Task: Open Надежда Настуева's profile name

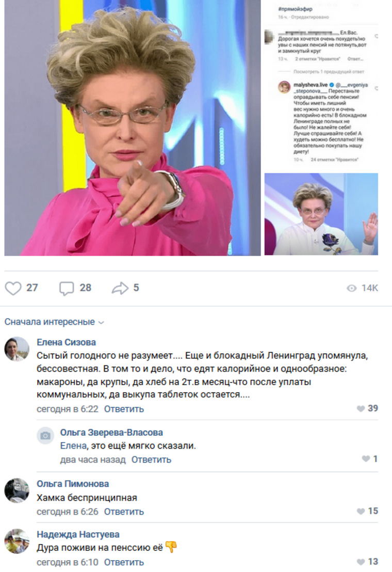Action: point(78,534)
